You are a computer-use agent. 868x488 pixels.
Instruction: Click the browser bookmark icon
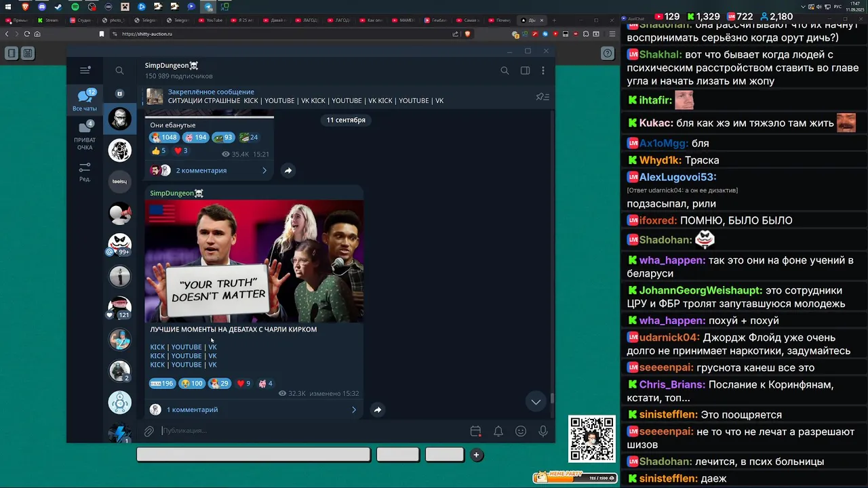coord(102,34)
